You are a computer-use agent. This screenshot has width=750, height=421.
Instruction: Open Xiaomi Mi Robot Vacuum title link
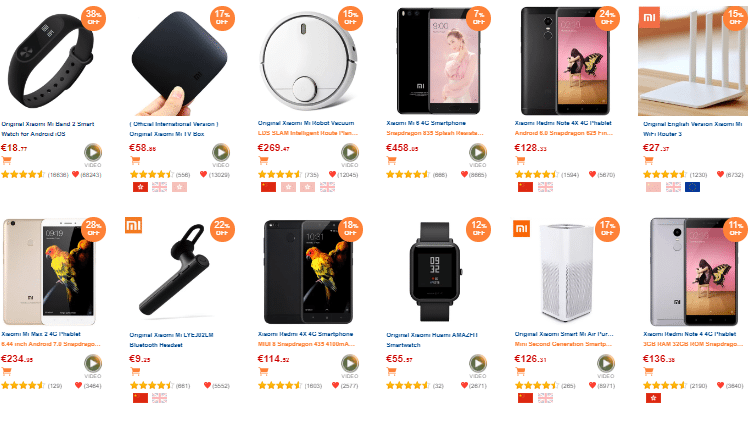306,123
